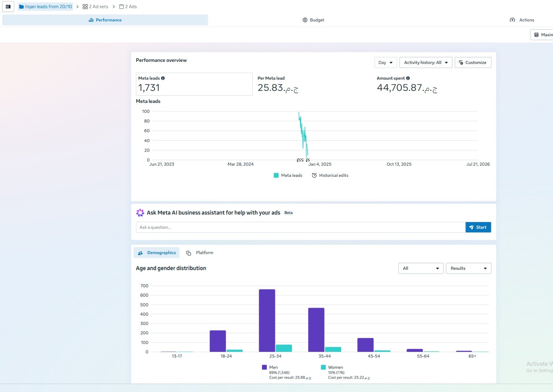The image size is (553, 392).
Task: Open the Actions tab
Action: point(522,20)
